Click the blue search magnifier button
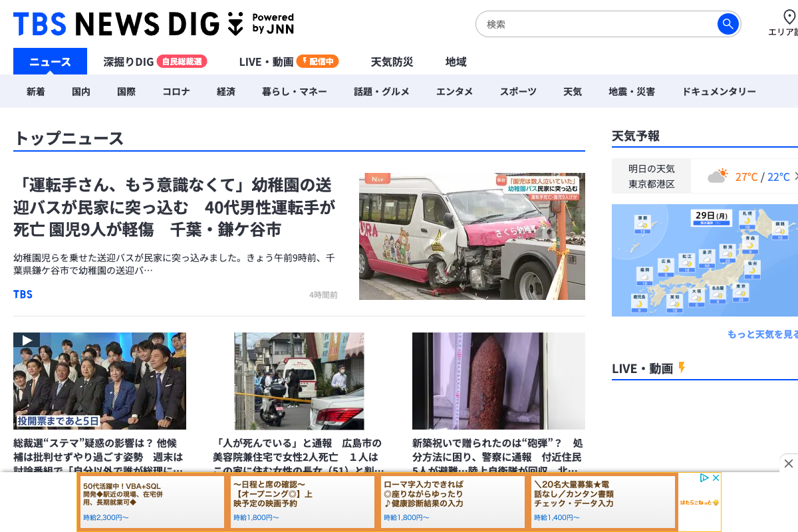This screenshot has height=532, width=798. click(x=728, y=25)
